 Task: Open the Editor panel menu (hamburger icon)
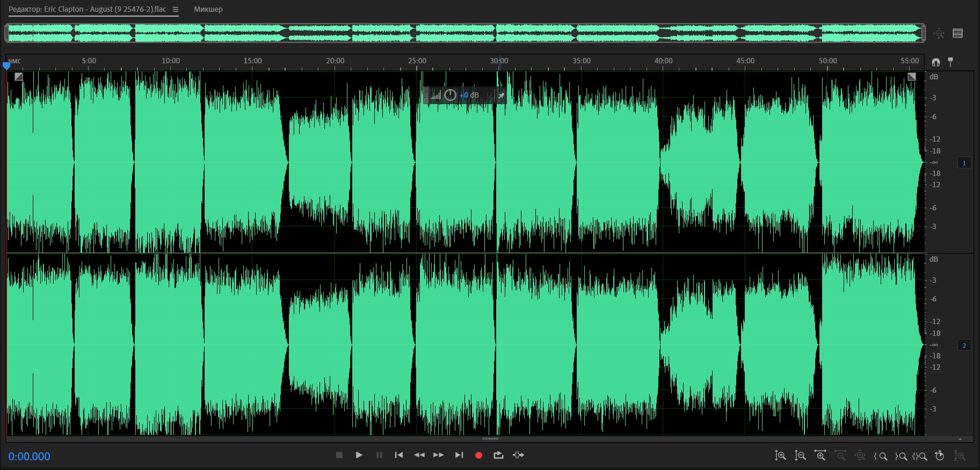tap(175, 9)
